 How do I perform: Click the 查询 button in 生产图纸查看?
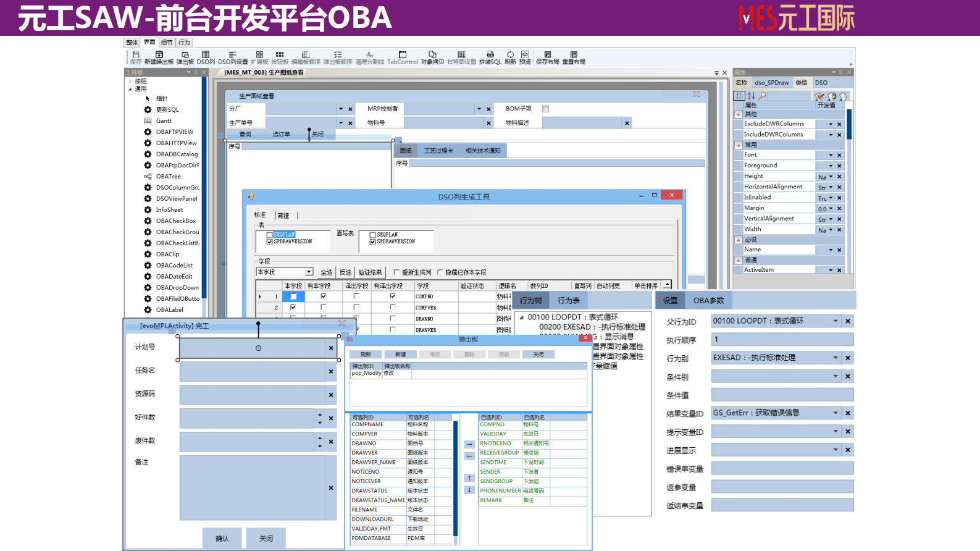(245, 134)
